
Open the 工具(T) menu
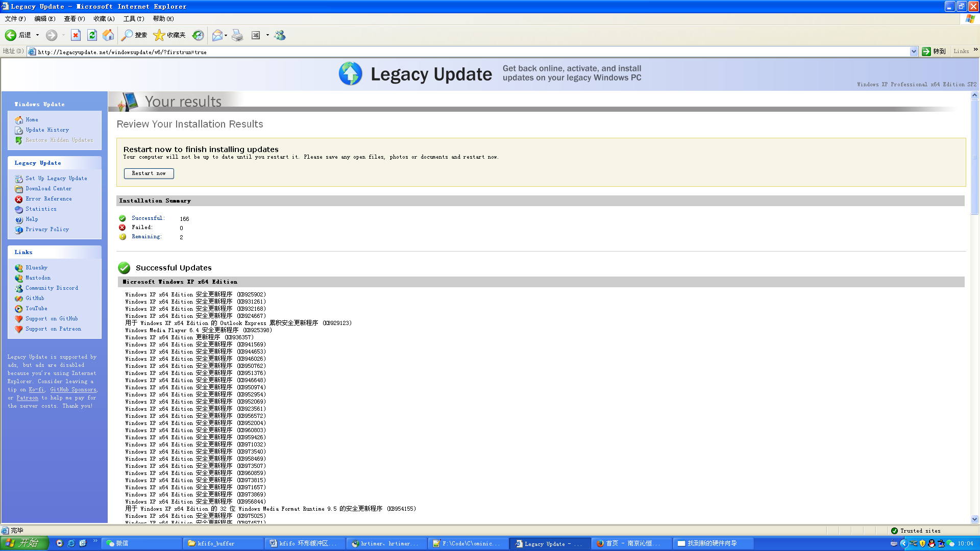[133, 19]
